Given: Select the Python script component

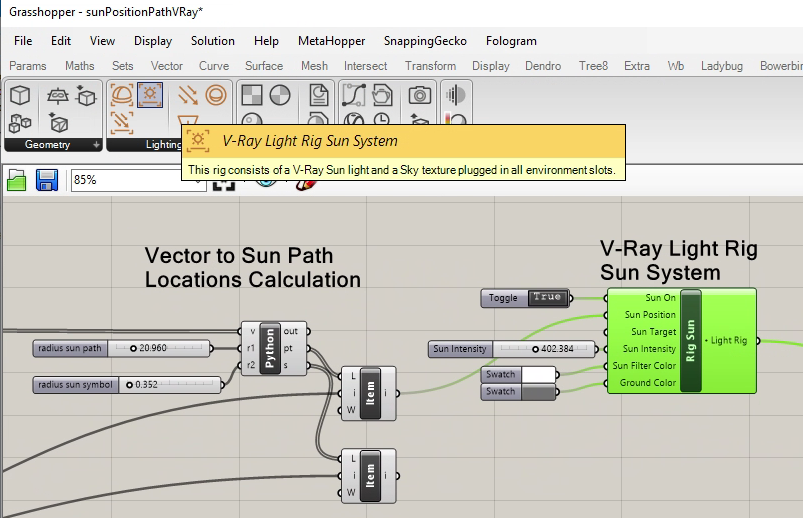Looking at the screenshot, I should coord(270,348).
